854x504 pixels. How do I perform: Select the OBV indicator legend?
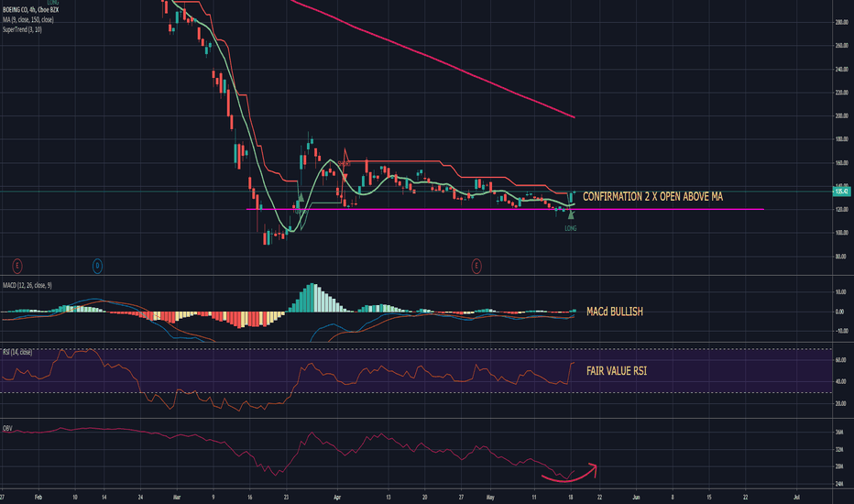[7, 429]
